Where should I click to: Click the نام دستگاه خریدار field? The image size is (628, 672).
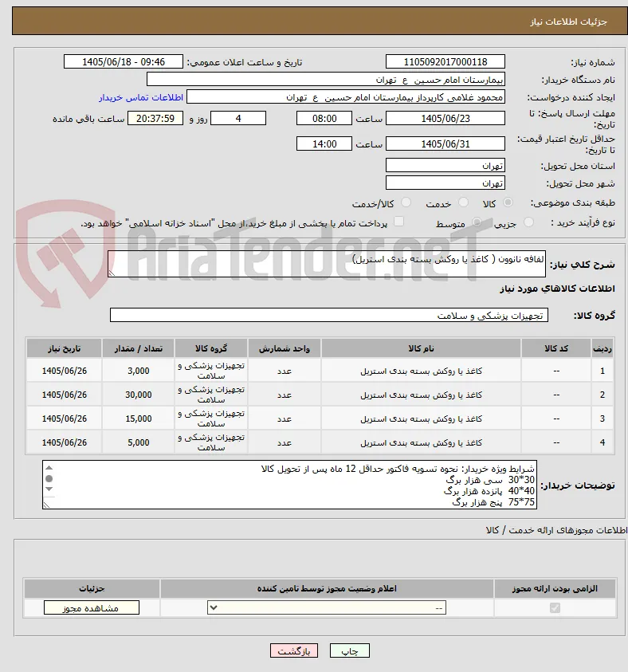pos(326,80)
